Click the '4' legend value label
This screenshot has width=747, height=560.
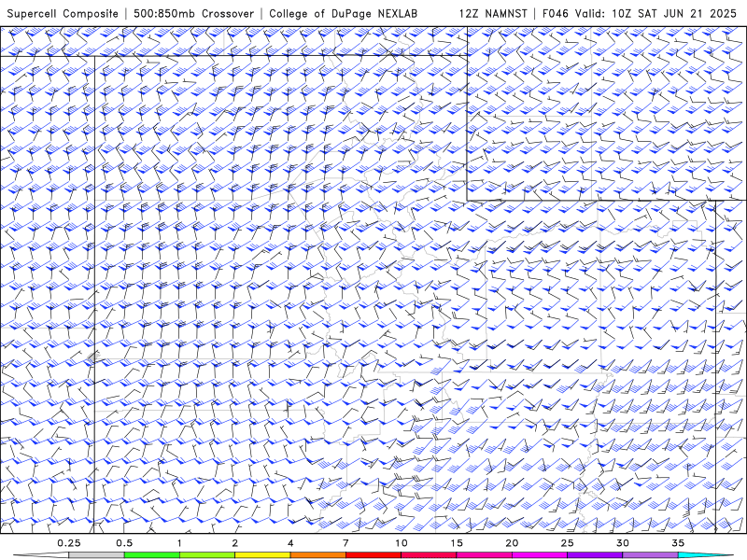pyautogui.click(x=290, y=543)
